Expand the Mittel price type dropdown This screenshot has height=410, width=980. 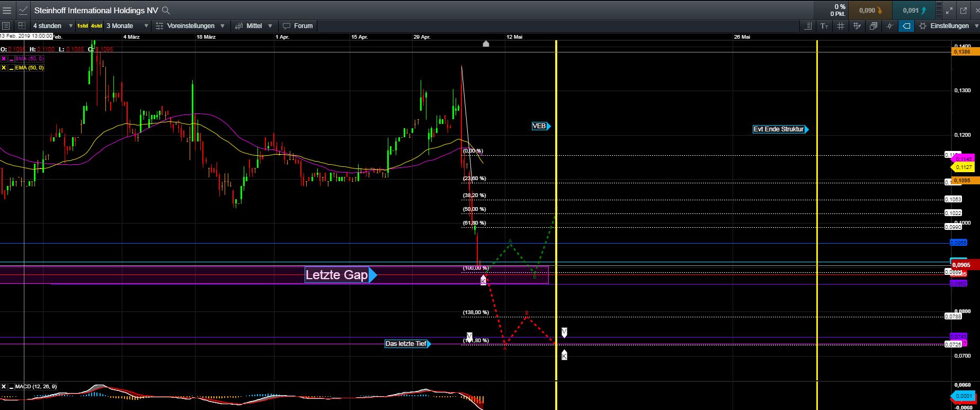tap(270, 25)
